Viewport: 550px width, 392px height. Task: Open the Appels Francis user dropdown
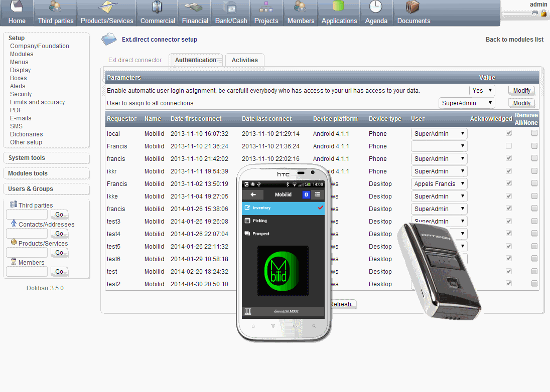[439, 183]
